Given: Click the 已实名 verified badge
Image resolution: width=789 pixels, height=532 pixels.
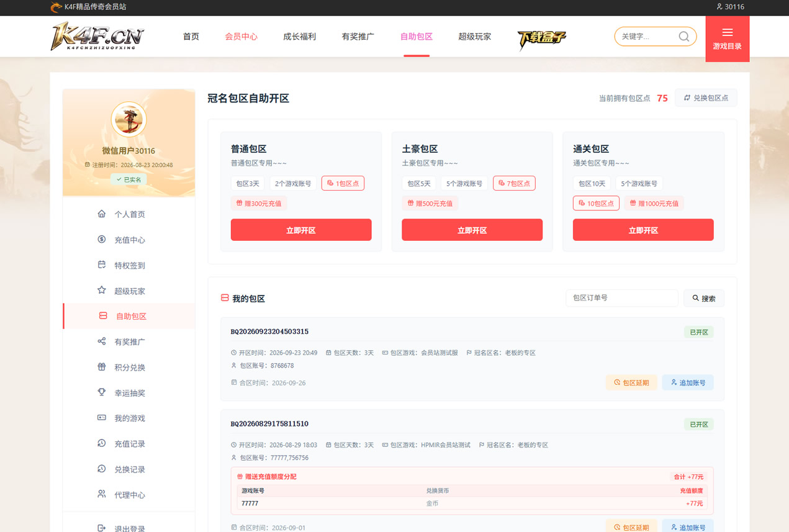Looking at the screenshot, I should tap(128, 179).
